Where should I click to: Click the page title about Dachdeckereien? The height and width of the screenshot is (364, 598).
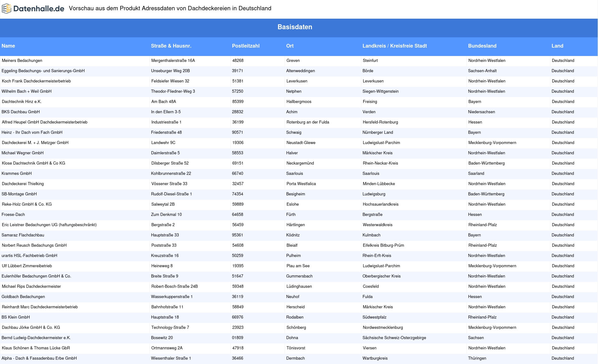tap(170, 8)
